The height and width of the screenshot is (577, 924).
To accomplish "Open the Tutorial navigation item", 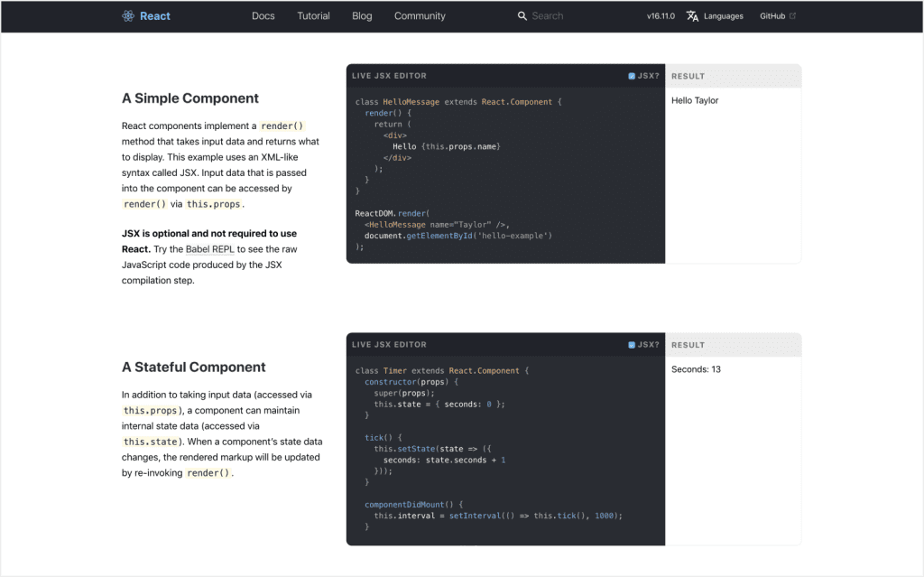I will click(313, 16).
